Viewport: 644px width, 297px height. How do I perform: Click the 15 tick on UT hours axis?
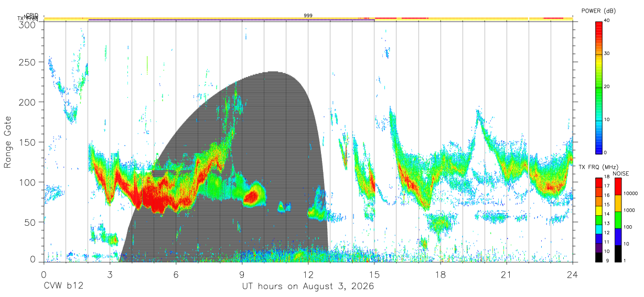[374, 274]
